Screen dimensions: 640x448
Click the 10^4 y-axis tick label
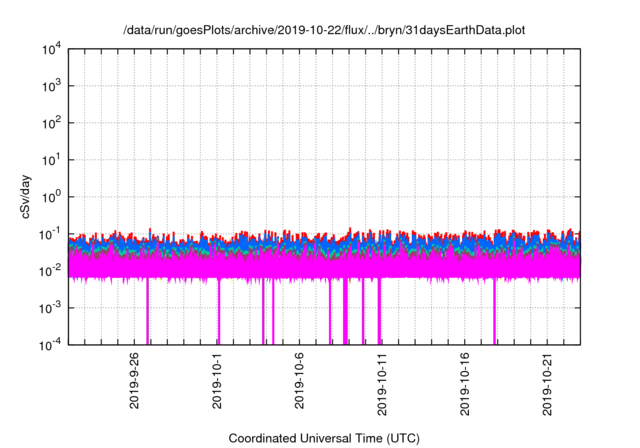(x=52, y=49)
